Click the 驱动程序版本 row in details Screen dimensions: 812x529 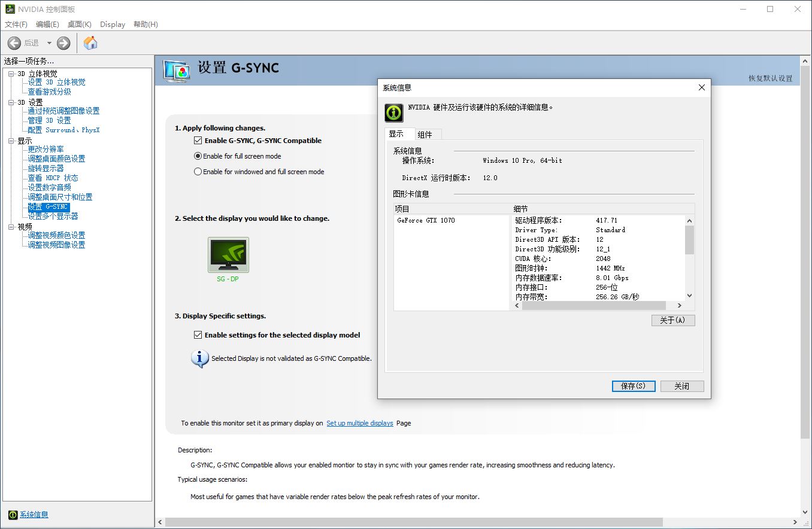(566, 221)
